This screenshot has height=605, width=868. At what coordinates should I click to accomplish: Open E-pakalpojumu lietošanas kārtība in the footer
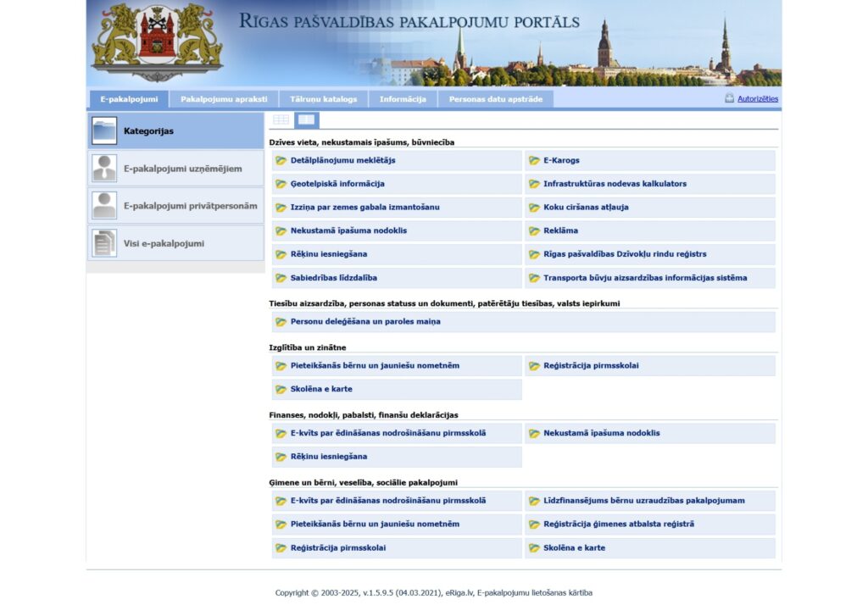click(x=535, y=593)
